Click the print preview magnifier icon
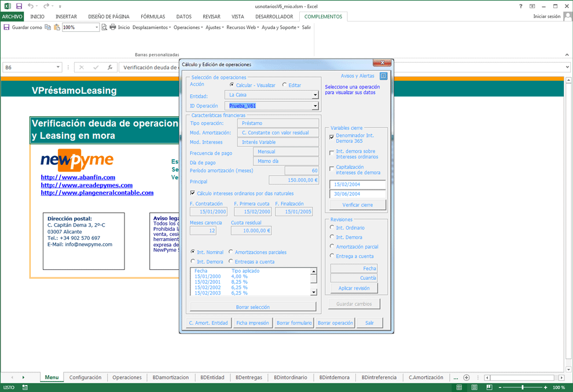 [x=104, y=27]
